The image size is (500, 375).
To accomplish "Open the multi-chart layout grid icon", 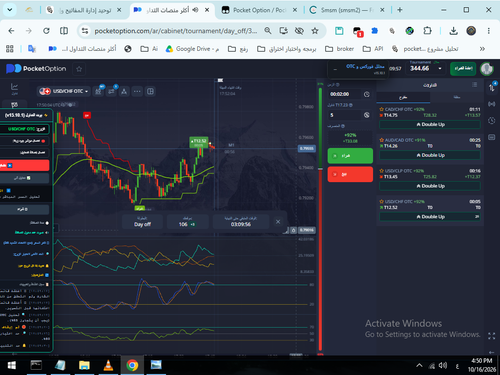I will [x=150, y=91].
